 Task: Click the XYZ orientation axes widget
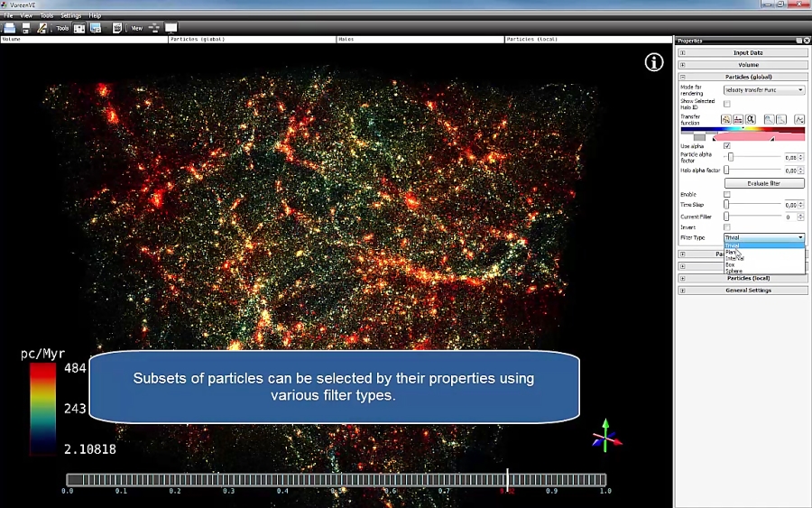point(606,436)
